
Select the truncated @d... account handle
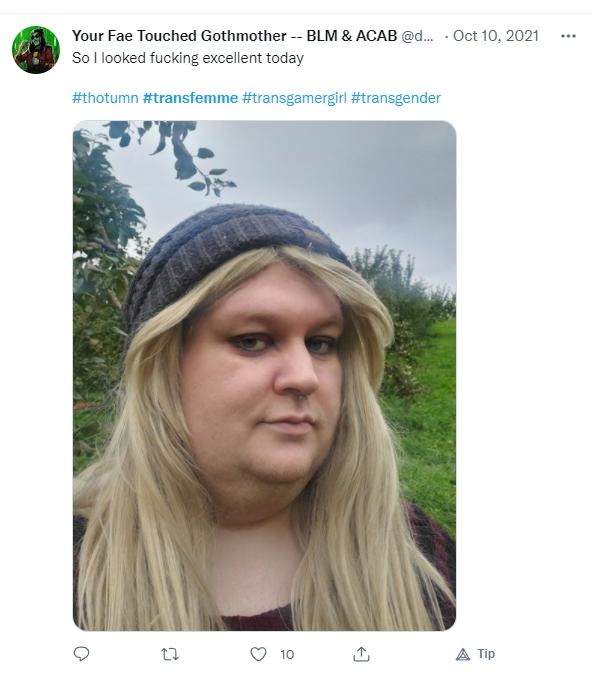pos(417,36)
